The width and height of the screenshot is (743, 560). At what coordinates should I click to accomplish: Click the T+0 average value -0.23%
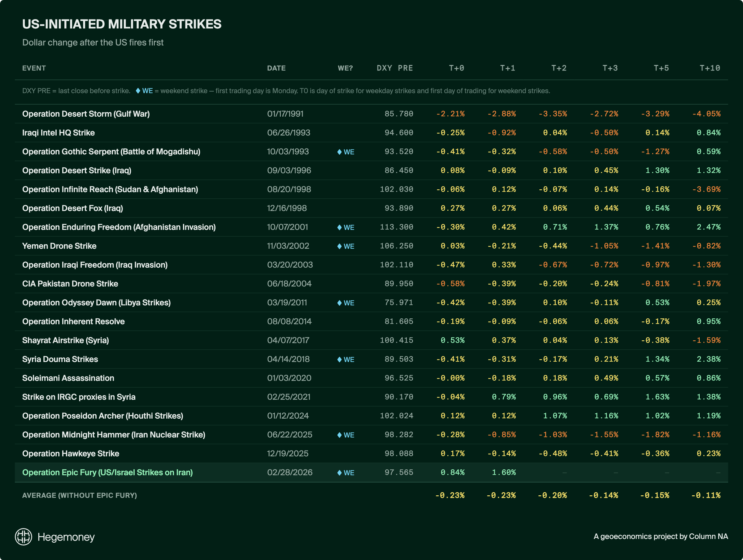coord(450,495)
